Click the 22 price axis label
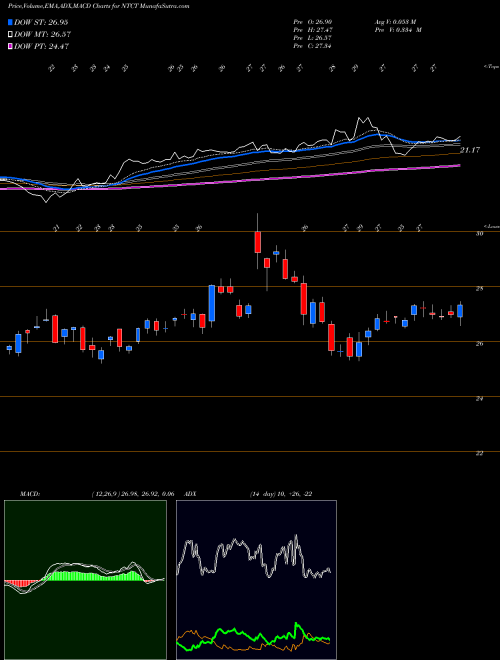 [479, 453]
